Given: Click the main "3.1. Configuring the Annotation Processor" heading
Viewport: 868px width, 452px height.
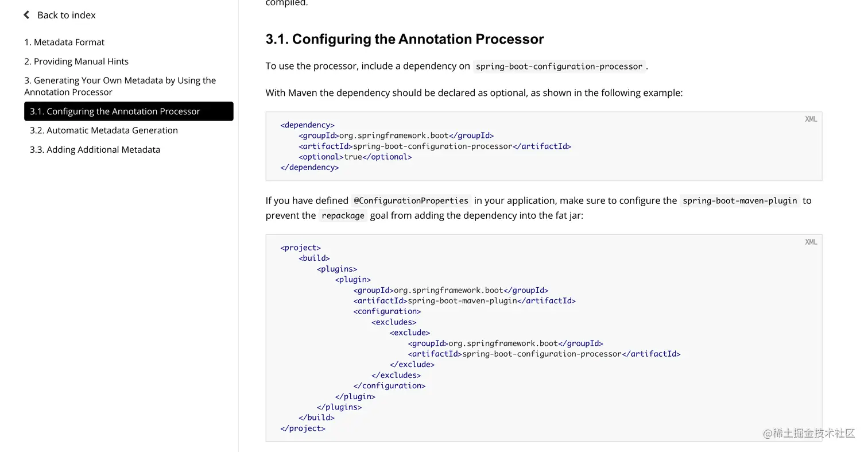Looking at the screenshot, I should [405, 39].
